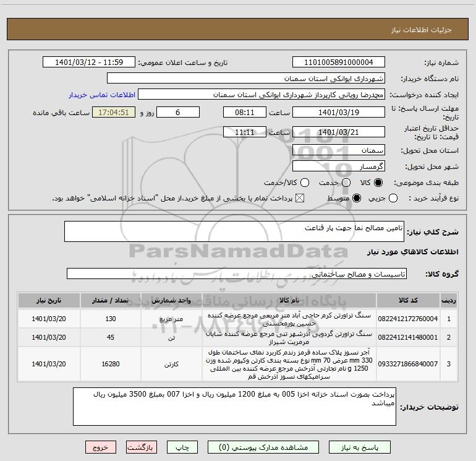476x461 pixels.
Task: Click need date 1401/03/20 for quantity 16280
Action: click(49, 364)
